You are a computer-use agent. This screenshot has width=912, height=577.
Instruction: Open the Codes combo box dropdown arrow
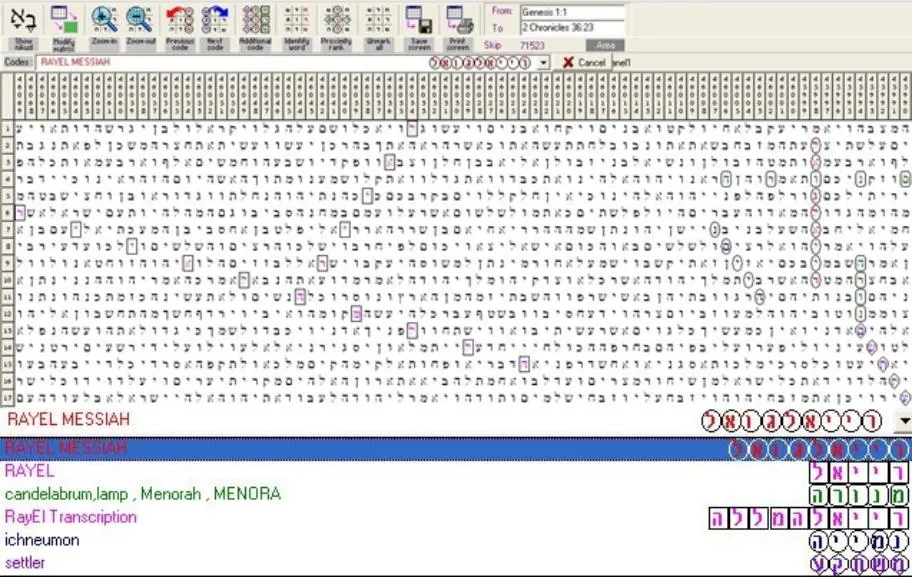pos(543,62)
